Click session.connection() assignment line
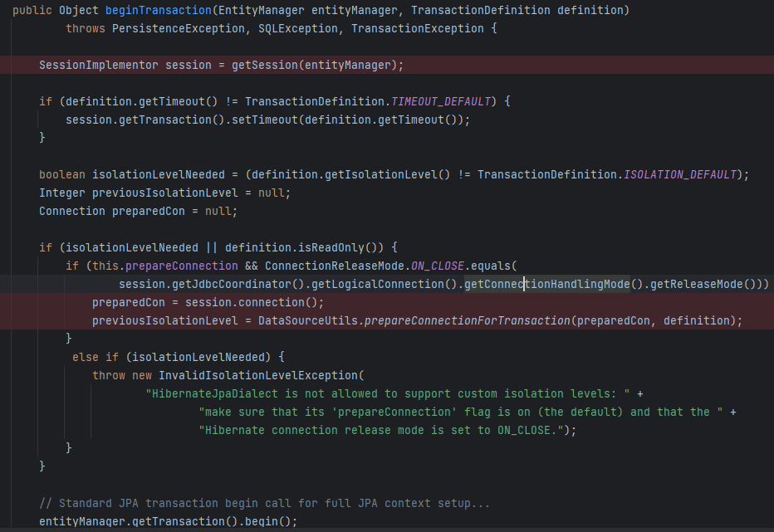This screenshot has width=774, height=532. pyautogui.click(x=208, y=303)
